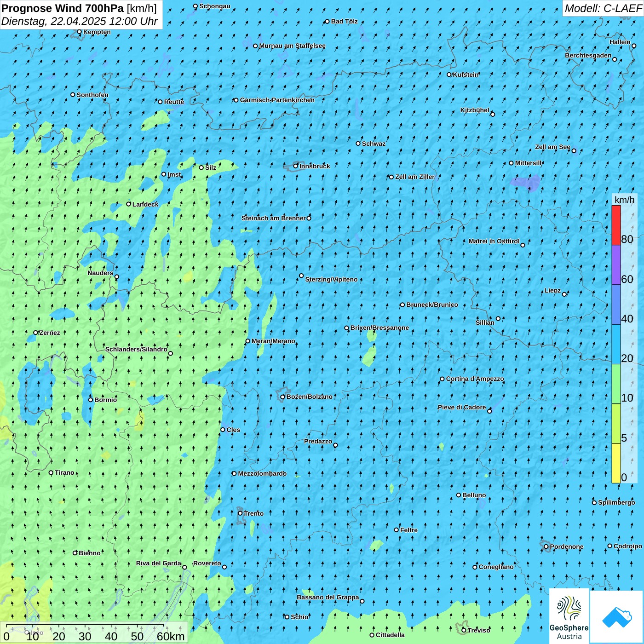Viewport: 644px width, 644px height.
Task: Click the 'Modell: C-LAEF' label
Action: pos(603,8)
